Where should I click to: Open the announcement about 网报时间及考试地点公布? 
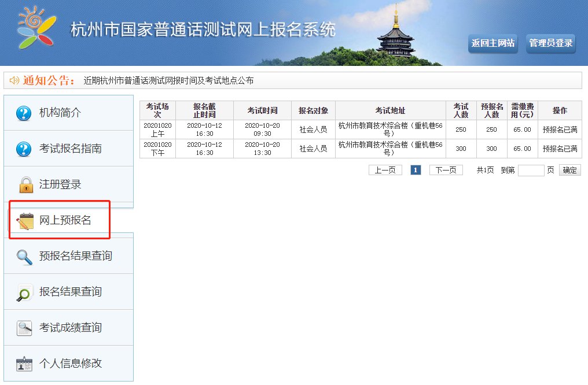point(168,80)
